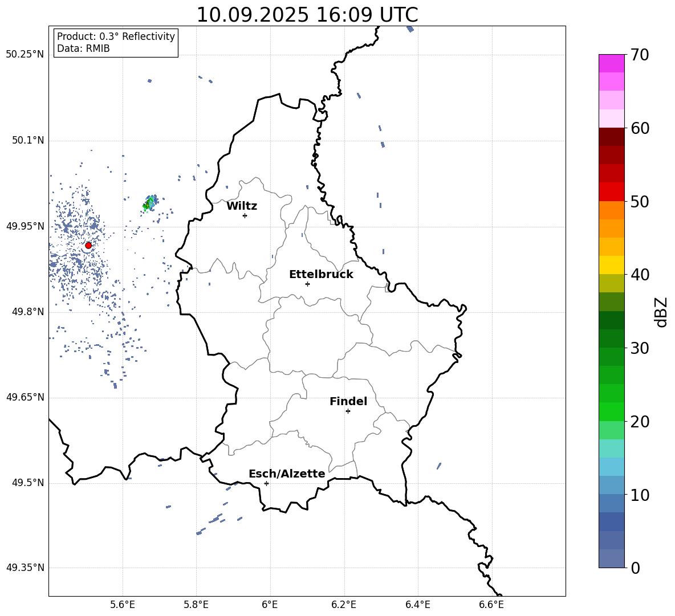Viewport: 675px width, 616px height.
Task: Click the yellow 40 dBZ color segment
Action: point(611,265)
